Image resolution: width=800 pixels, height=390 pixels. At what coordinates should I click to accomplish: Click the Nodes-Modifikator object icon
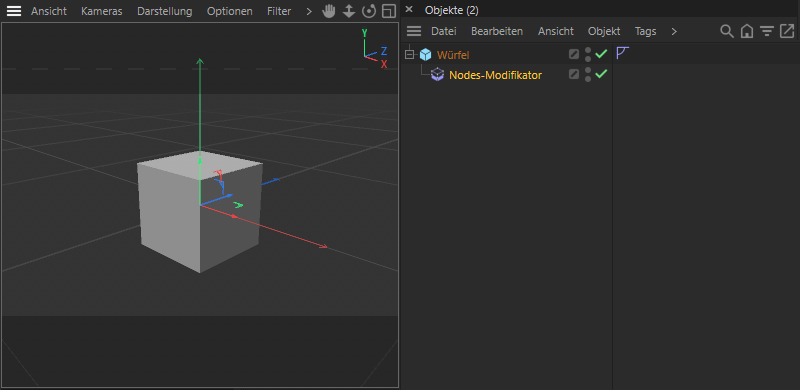437,75
